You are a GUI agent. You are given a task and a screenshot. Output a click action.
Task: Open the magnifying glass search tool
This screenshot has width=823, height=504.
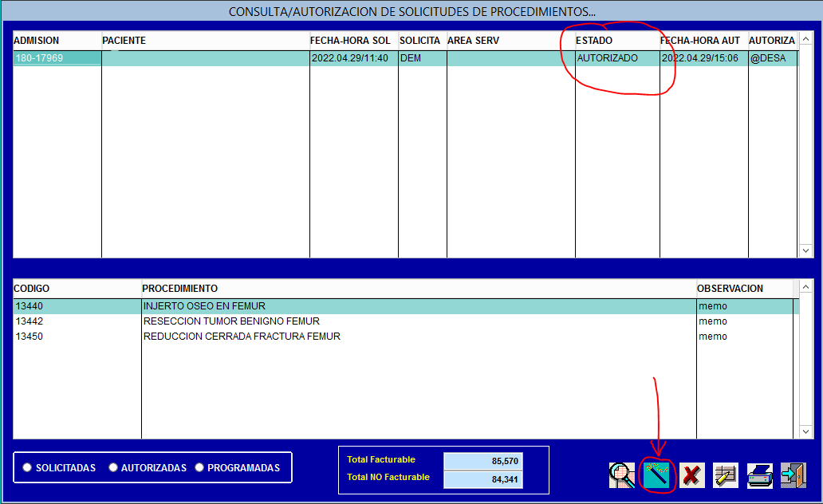click(x=622, y=475)
